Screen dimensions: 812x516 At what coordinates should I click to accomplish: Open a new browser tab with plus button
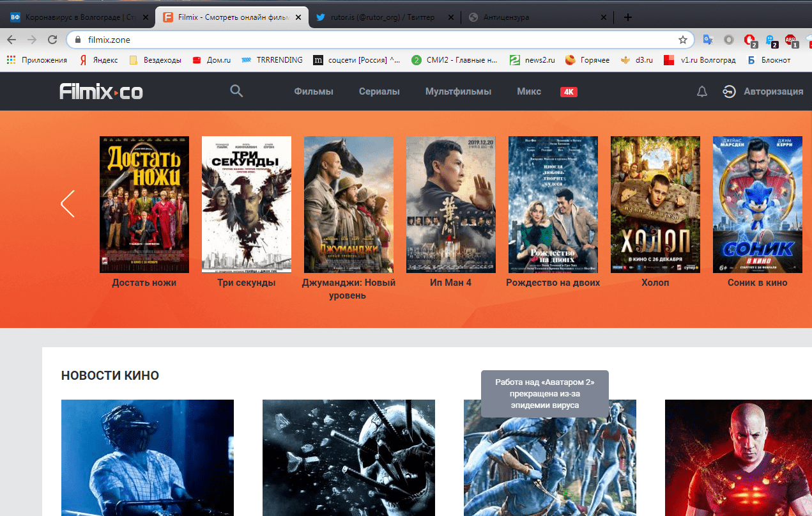(x=627, y=17)
